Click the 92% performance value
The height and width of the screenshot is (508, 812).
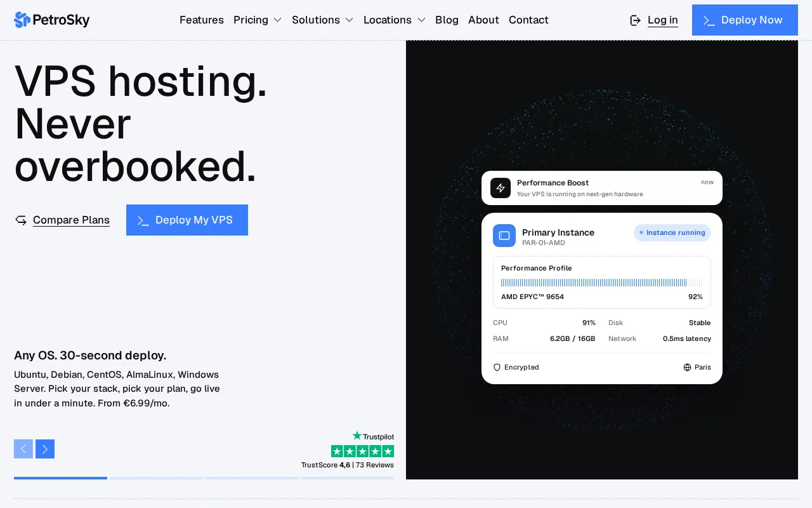pyautogui.click(x=695, y=297)
